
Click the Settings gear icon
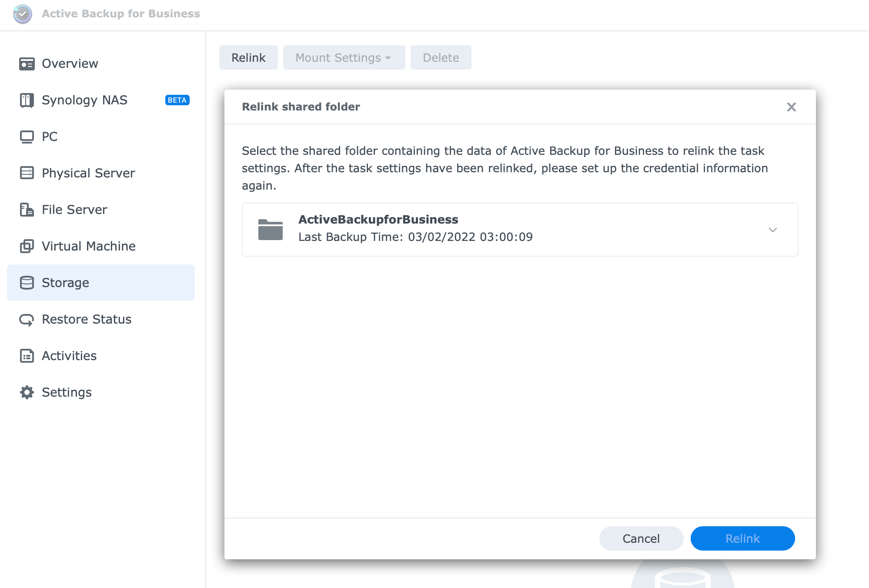[27, 392]
